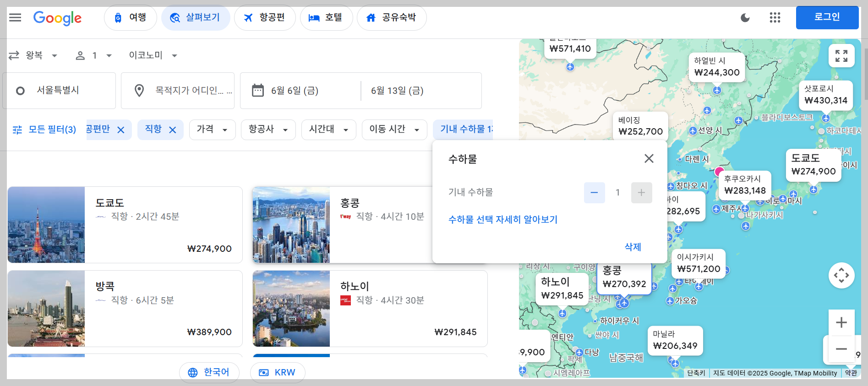The image size is (868, 386).
Task: Select 마닐라 price marker on map
Action: point(675,341)
